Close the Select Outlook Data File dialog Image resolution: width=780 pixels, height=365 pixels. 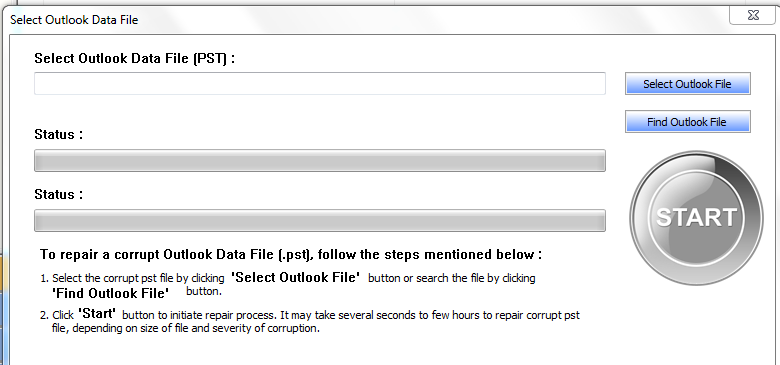753,15
